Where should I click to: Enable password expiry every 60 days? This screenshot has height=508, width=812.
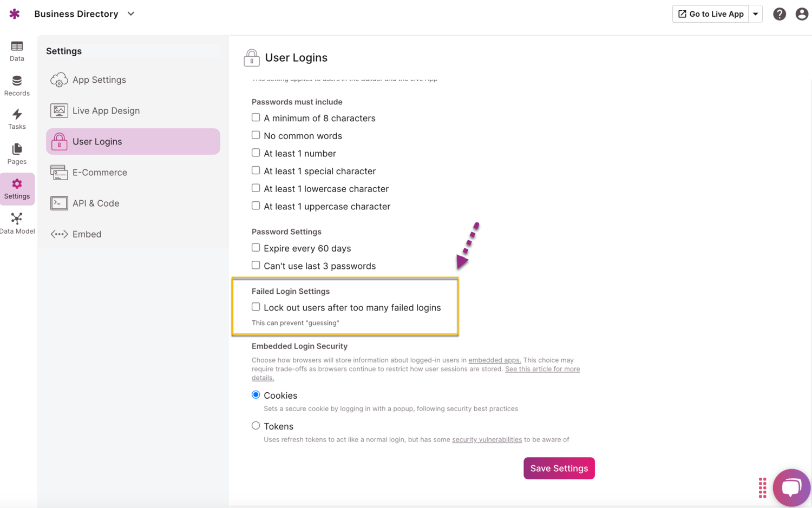pyautogui.click(x=256, y=247)
